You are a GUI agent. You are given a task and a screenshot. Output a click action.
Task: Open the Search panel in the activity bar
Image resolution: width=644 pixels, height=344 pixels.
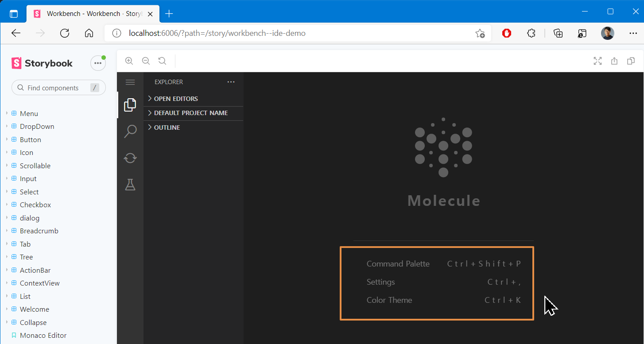pyautogui.click(x=130, y=131)
